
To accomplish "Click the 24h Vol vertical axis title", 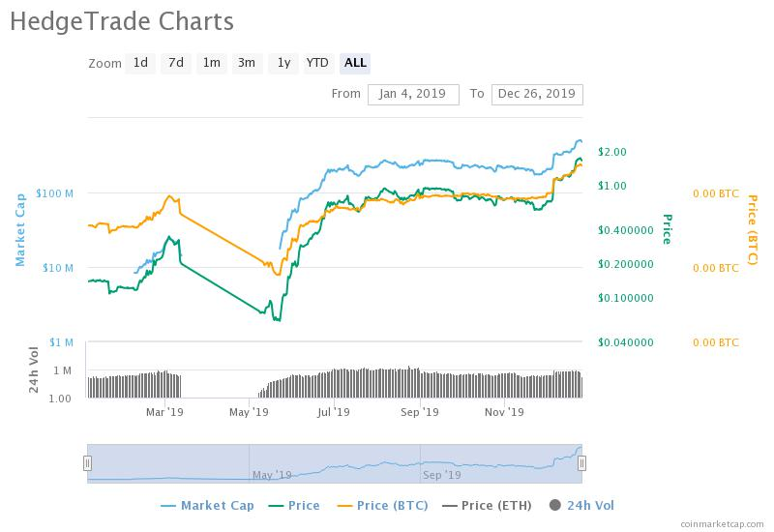I will tap(34, 370).
